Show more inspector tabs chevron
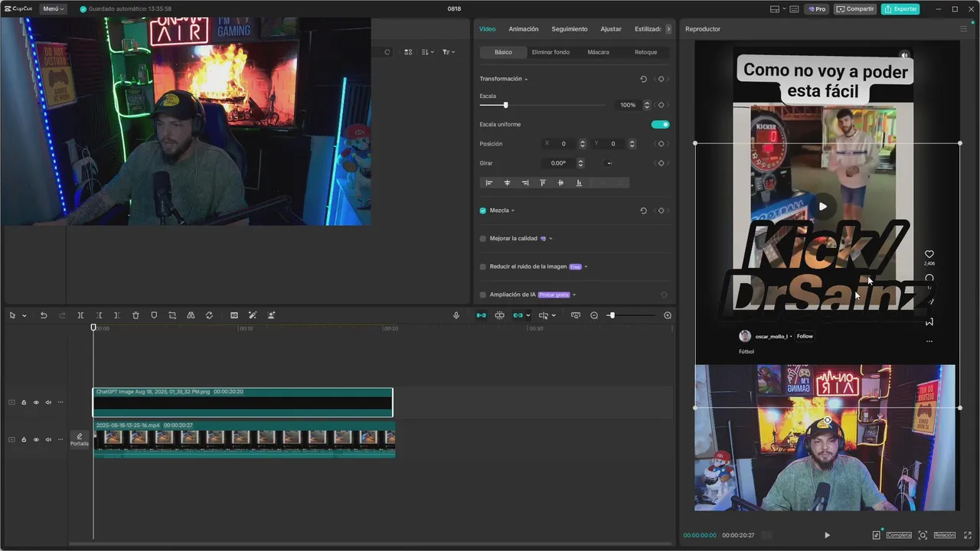The image size is (980, 551). pyautogui.click(x=668, y=29)
